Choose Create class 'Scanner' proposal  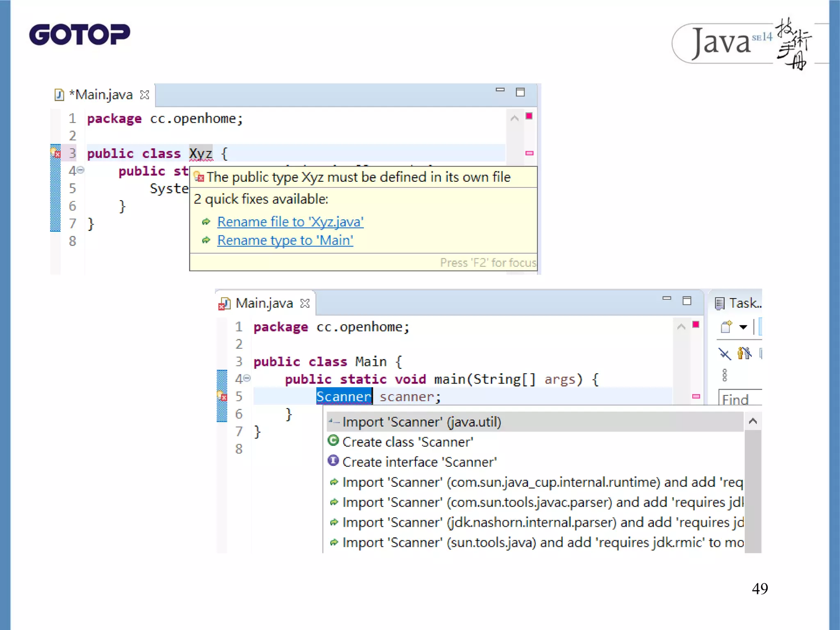[x=407, y=442]
